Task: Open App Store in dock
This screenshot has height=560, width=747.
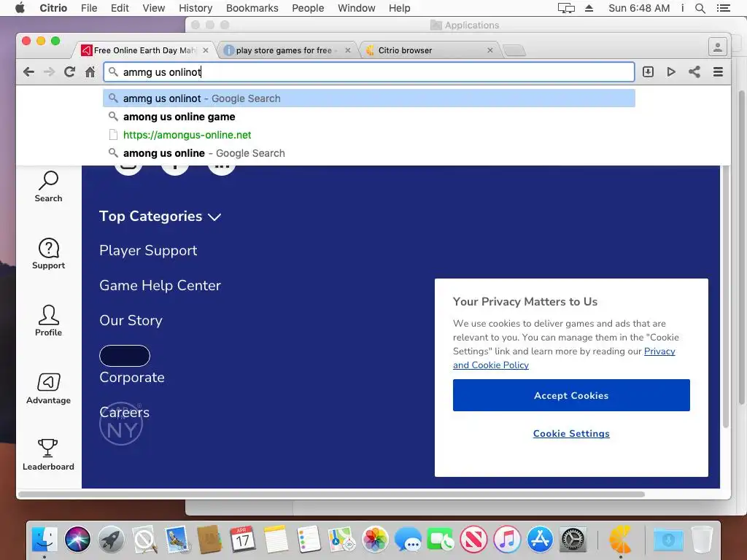Action: point(540,540)
